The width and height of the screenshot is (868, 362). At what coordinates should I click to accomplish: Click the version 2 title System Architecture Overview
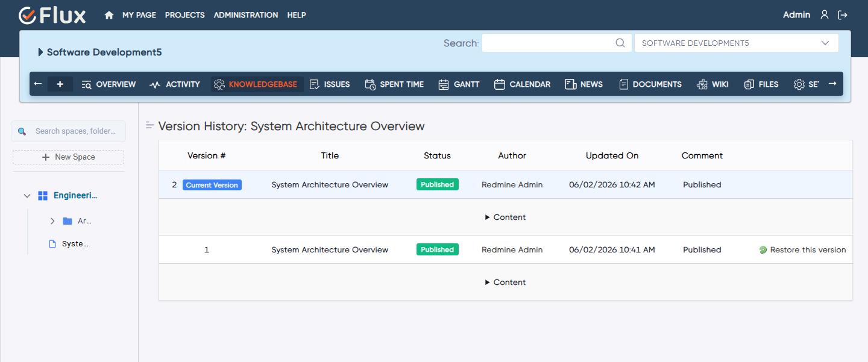point(330,185)
